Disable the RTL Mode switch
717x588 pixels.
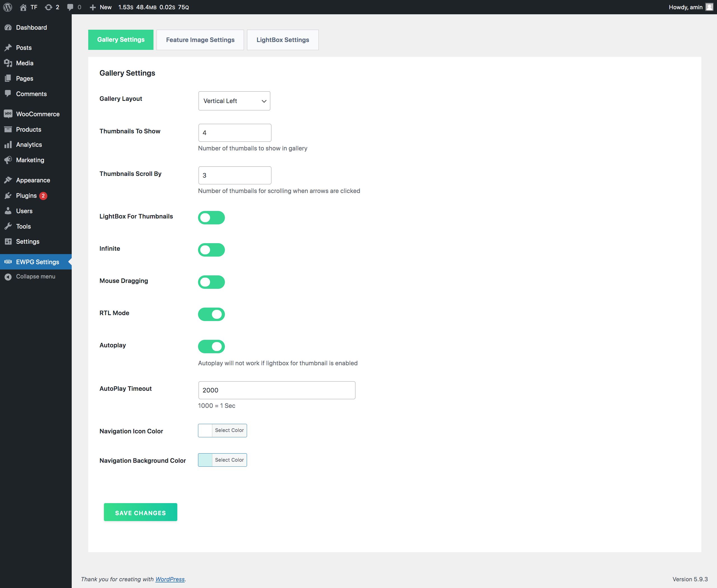[211, 314]
